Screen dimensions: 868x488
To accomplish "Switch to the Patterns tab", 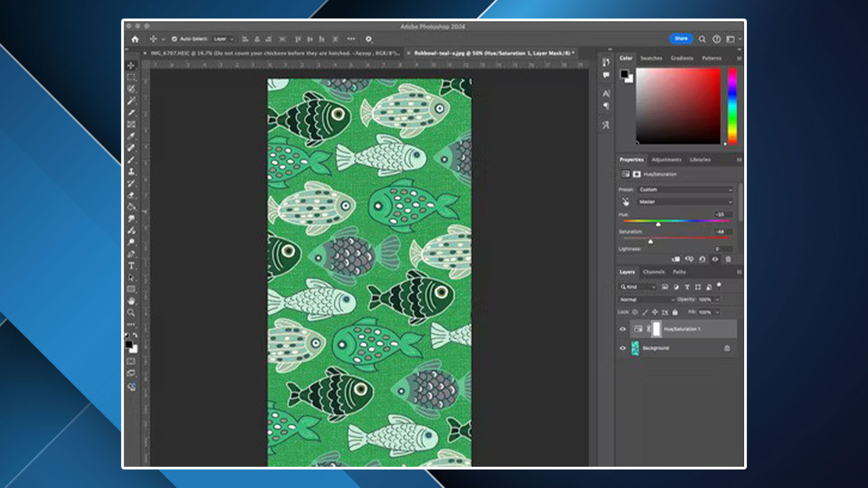I will pos(712,58).
